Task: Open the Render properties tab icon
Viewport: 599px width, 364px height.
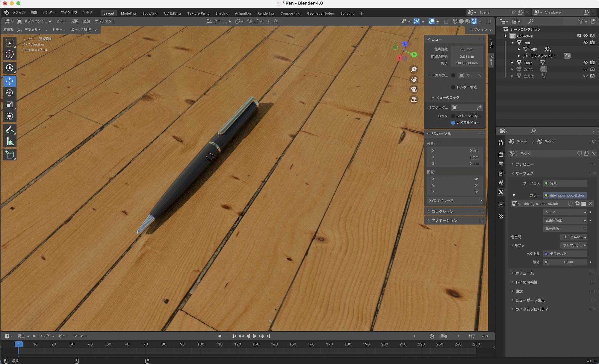Action: point(501,154)
